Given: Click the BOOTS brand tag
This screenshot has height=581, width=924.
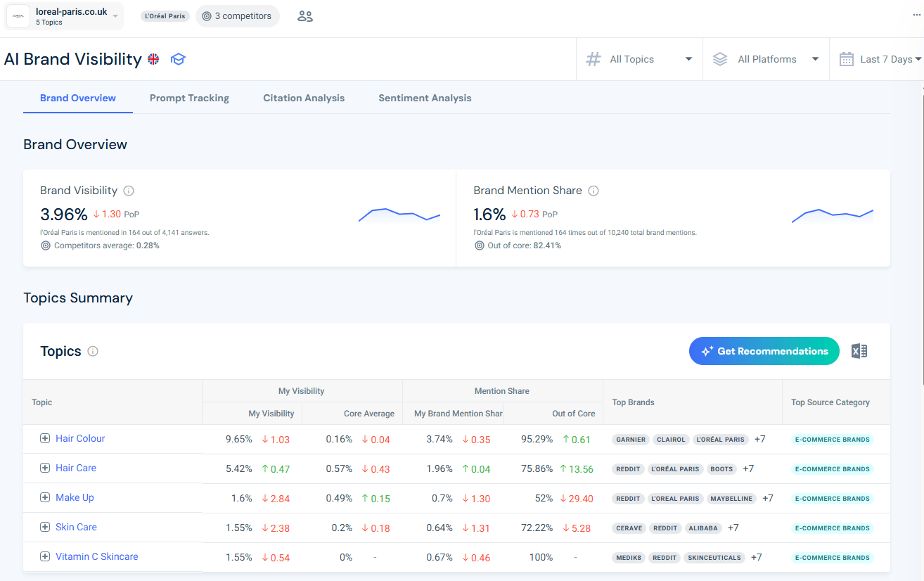Looking at the screenshot, I should (x=721, y=469).
